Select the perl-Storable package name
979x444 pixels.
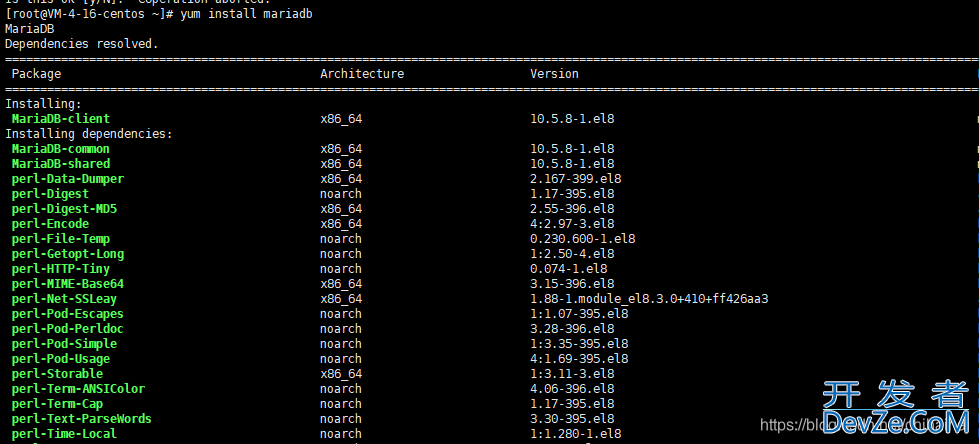pos(57,373)
